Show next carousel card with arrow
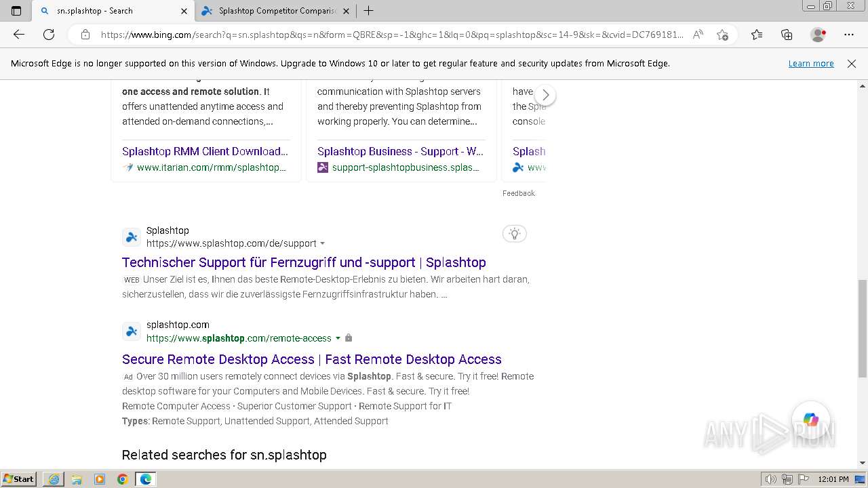Viewport: 868px width, 488px height. click(545, 95)
